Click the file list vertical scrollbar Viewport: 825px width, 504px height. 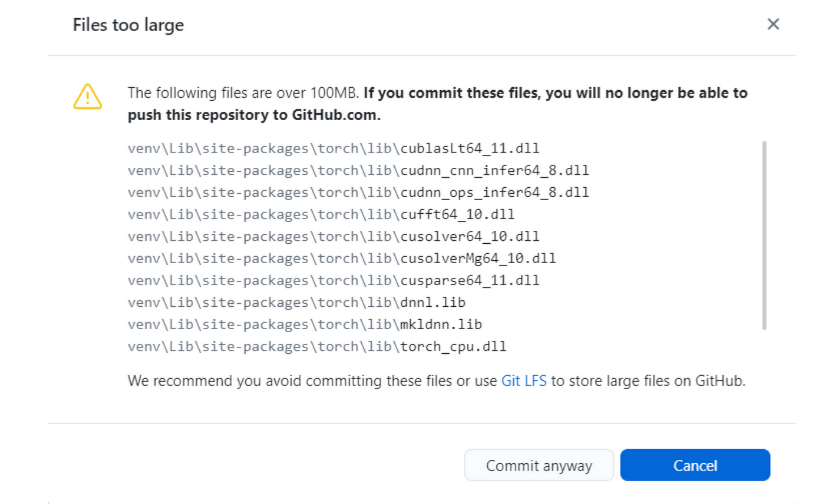(764, 235)
